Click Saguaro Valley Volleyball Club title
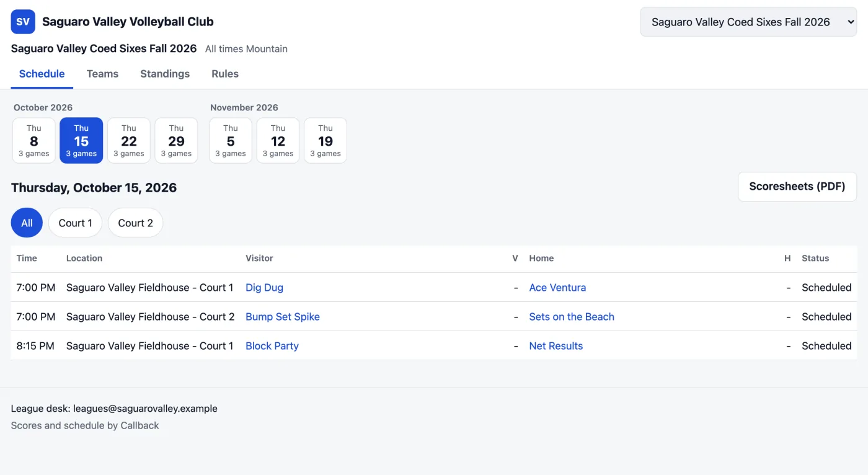 128,22
